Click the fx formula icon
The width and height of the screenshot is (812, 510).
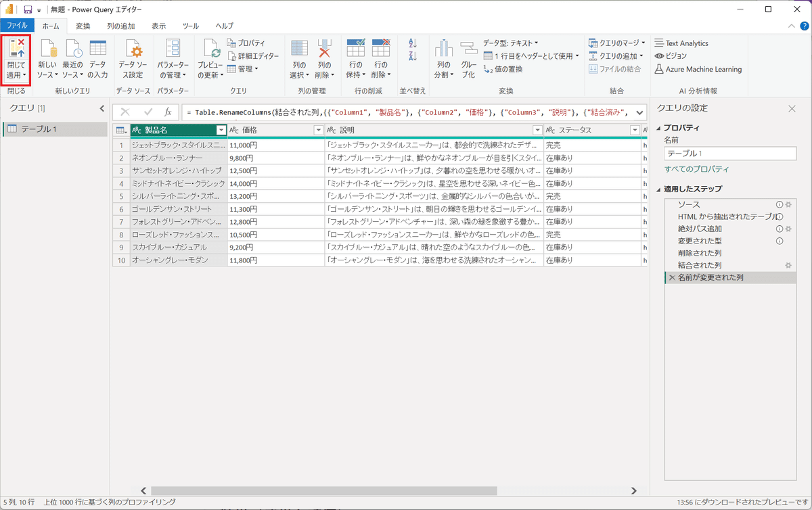(x=168, y=112)
